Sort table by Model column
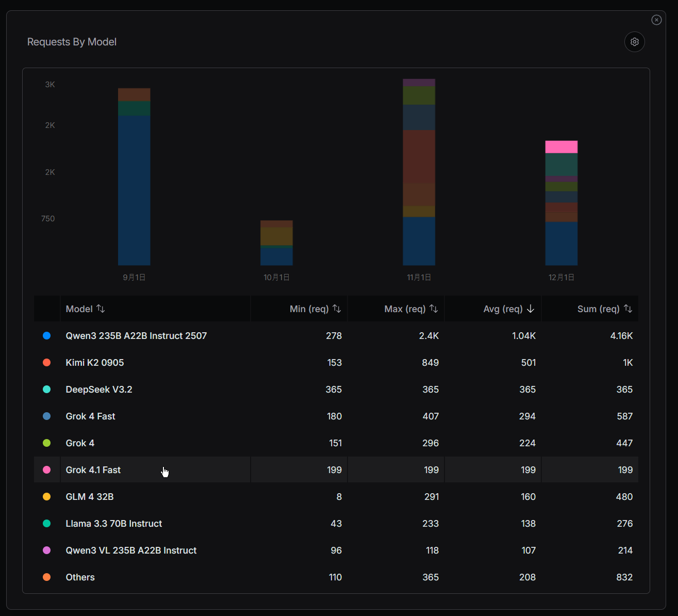Screen dimensions: 678x616 tap(101, 309)
